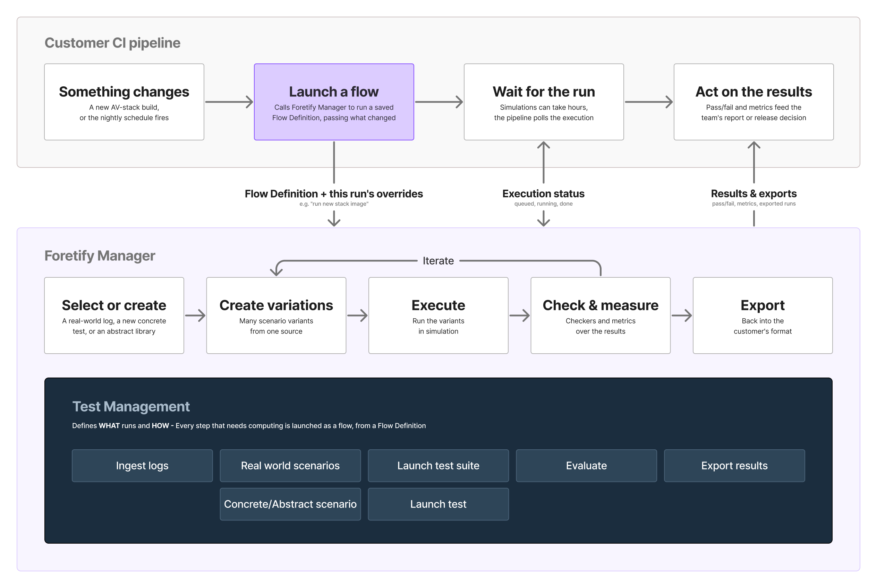Image resolution: width=877 pixels, height=588 pixels.
Task: Click the 'Create variations' step box
Action: click(276, 315)
